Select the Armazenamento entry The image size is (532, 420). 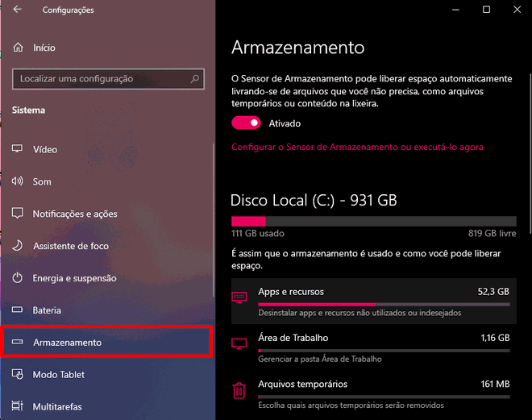pyautogui.click(x=107, y=342)
